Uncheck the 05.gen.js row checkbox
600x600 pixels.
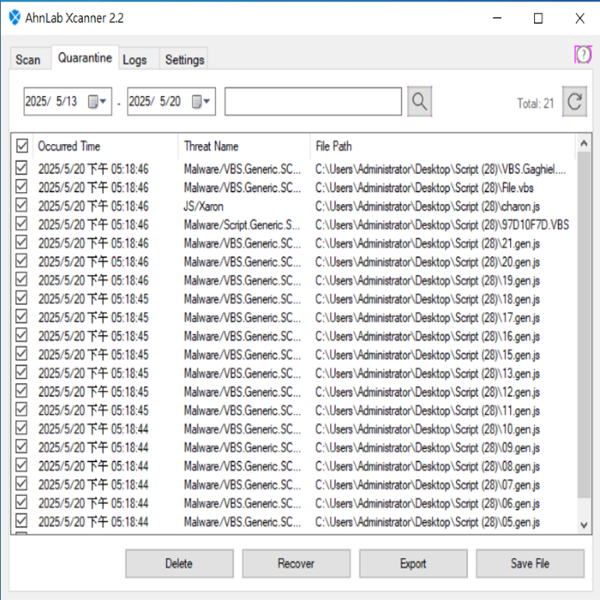click(x=21, y=521)
